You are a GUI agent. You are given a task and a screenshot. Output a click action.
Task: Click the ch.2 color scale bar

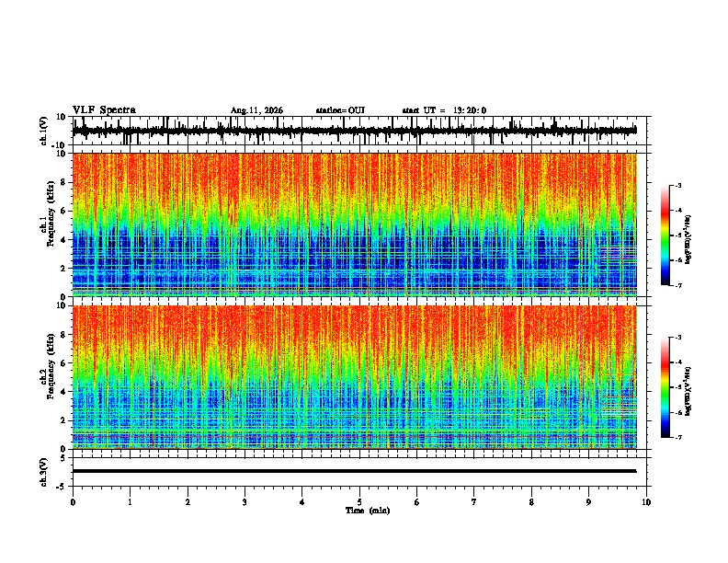coord(665,387)
